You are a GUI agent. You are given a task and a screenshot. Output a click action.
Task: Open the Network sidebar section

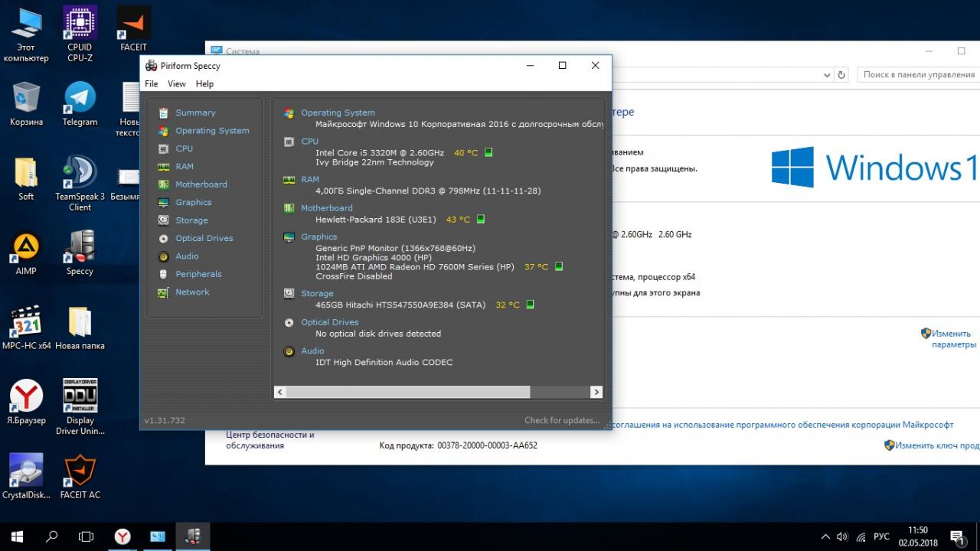click(192, 292)
